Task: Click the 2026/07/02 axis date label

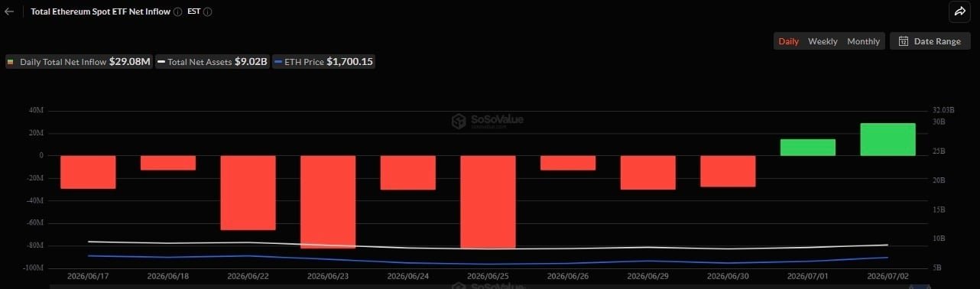Action: 888,275
